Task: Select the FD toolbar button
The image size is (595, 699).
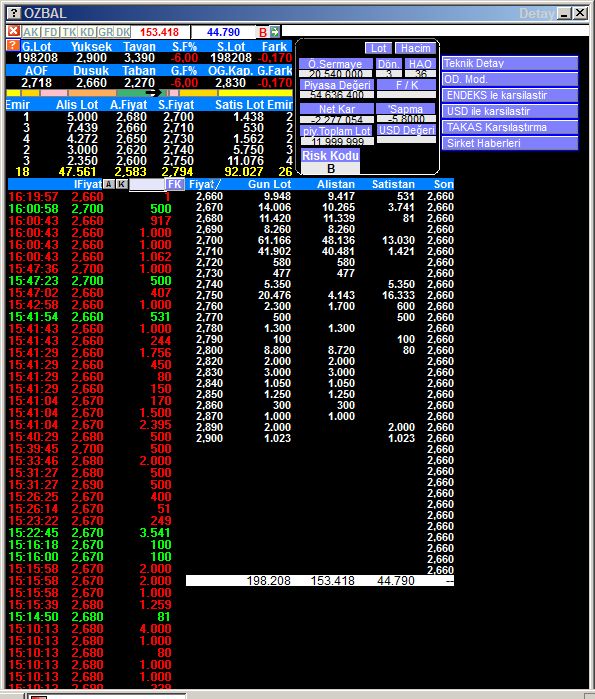Action: (x=51, y=32)
